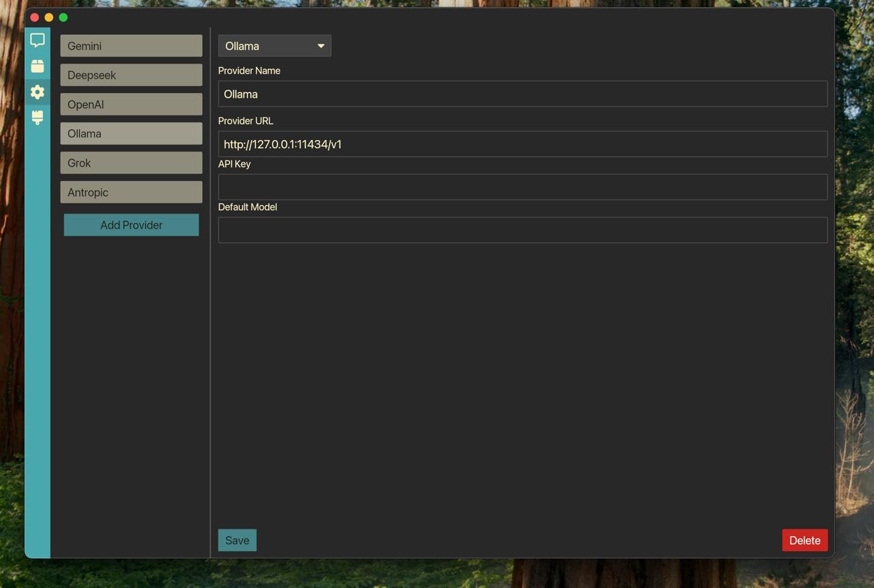Image resolution: width=874 pixels, height=588 pixels.
Task: Select the OpenAI provider
Action: pyautogui.click(x=131, y=104)
